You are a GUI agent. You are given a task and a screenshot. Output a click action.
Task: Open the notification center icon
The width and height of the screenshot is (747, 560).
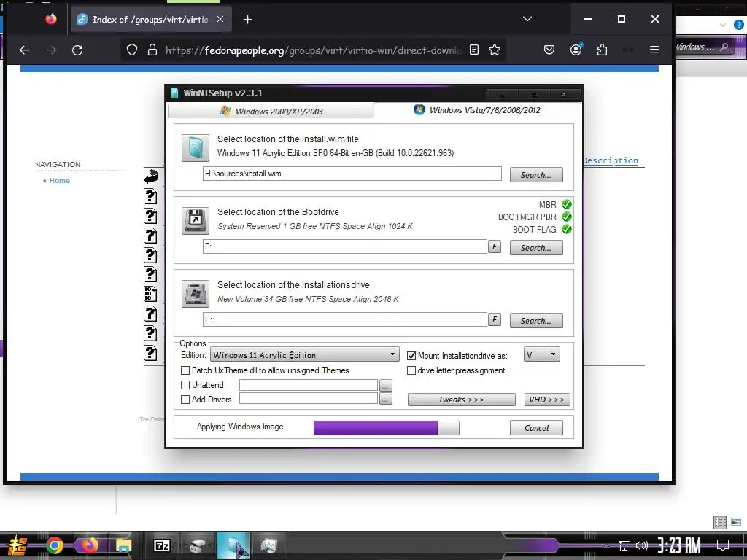[723, 545]
